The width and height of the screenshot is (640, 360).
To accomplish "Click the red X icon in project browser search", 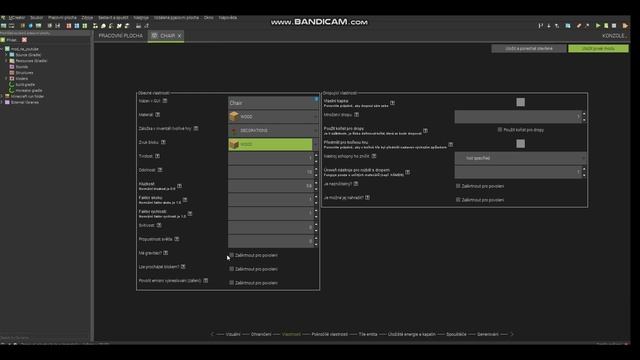I will pos(24,40).
